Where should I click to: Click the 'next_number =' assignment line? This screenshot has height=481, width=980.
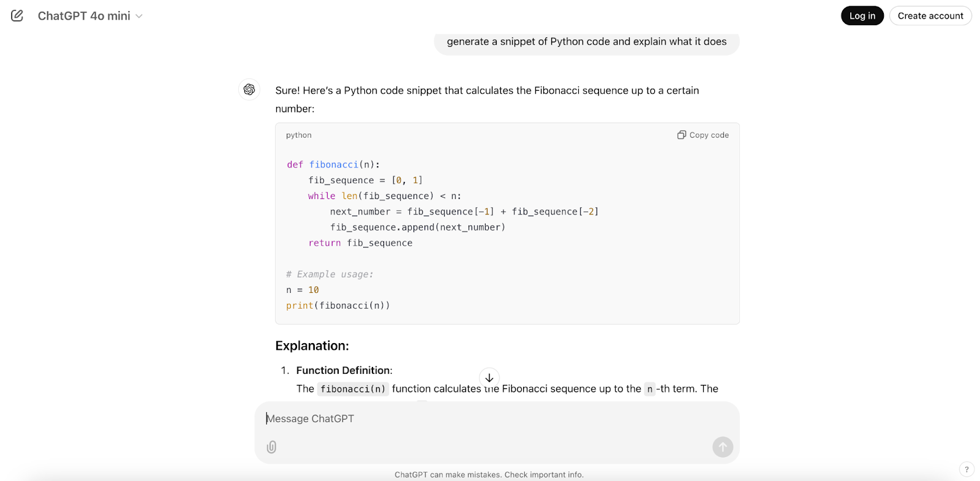click(x=464, y=211)
